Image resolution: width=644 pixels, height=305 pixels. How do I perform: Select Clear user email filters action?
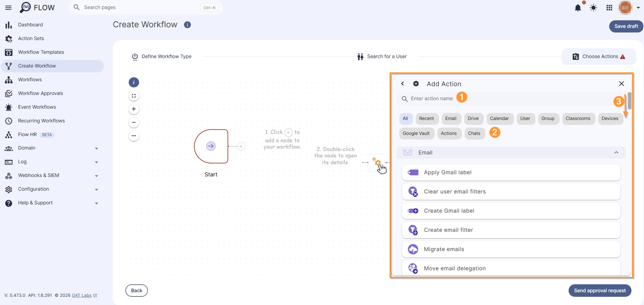(511, 192)
